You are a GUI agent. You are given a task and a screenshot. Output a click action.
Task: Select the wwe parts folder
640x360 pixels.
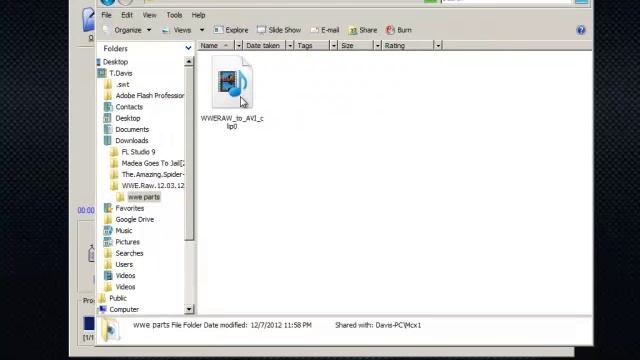(x=144, y=197)
